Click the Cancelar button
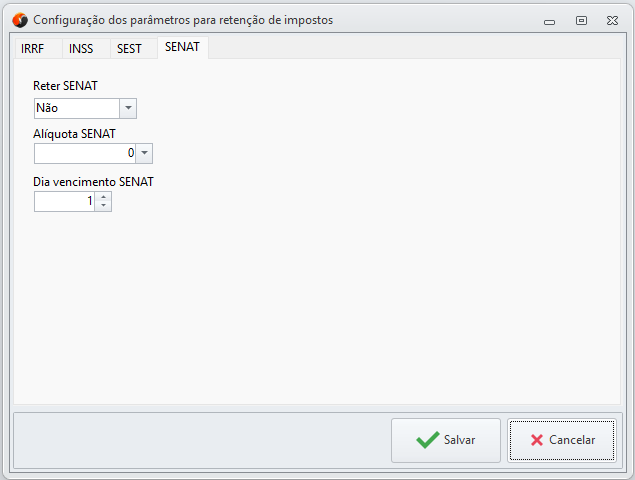 [x=560, y=440]
